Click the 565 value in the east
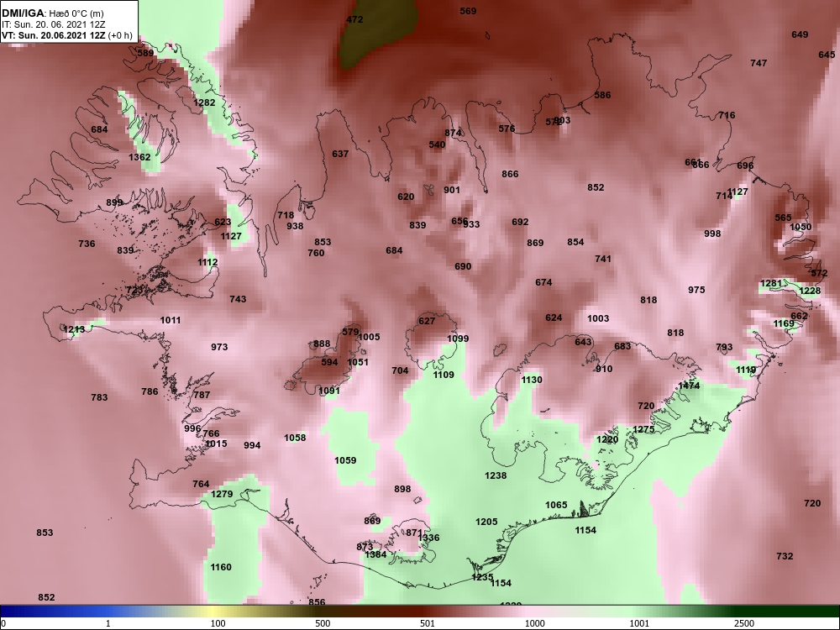This screenshot has height=630, width=840. [x=783, y=218]
